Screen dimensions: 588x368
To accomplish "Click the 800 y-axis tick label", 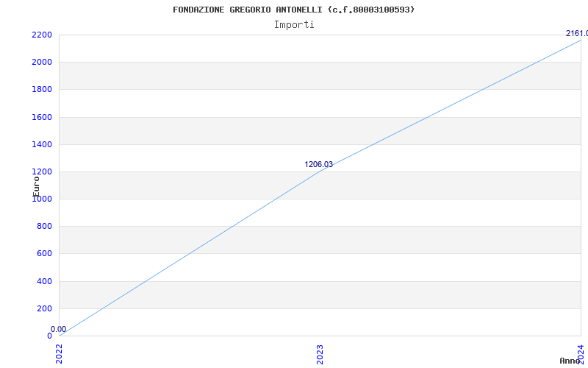I will click(x=44, y=227).
